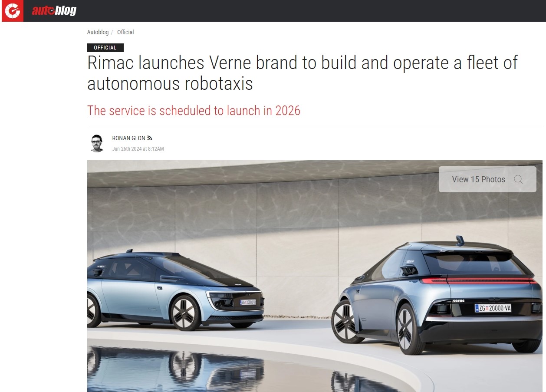This screenshot has height=392, width=546.
Task: Click the magnifier icon in View Photos
Action: tap(518, 179)
